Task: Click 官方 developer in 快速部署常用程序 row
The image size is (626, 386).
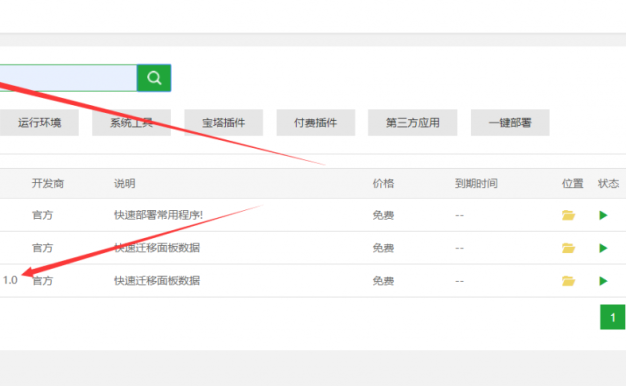Action: (x=42, y=215)
